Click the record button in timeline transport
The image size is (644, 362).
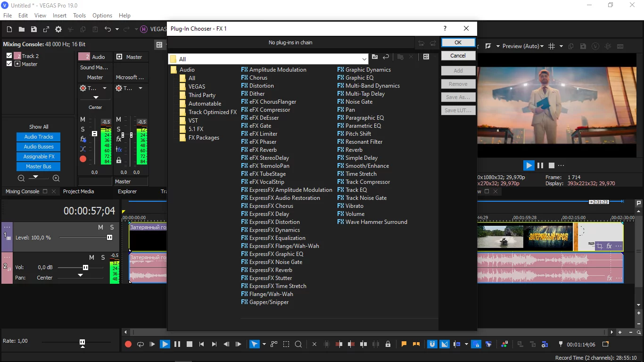point(128,344)
